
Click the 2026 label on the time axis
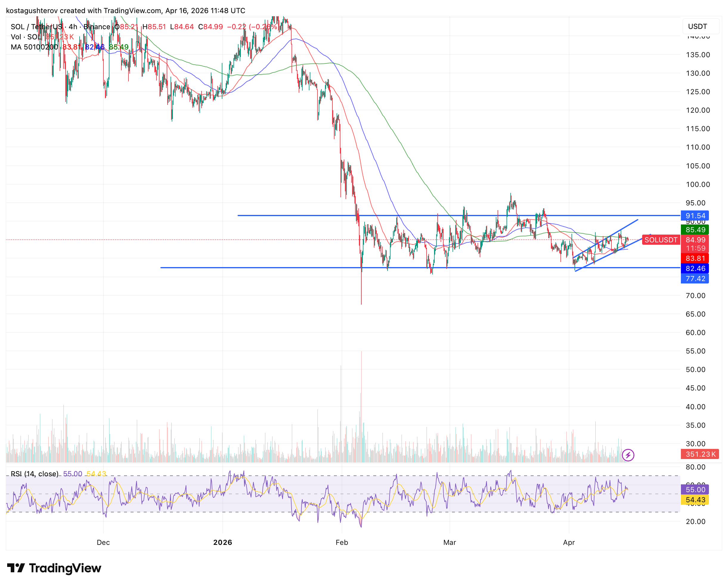point(222,542)
